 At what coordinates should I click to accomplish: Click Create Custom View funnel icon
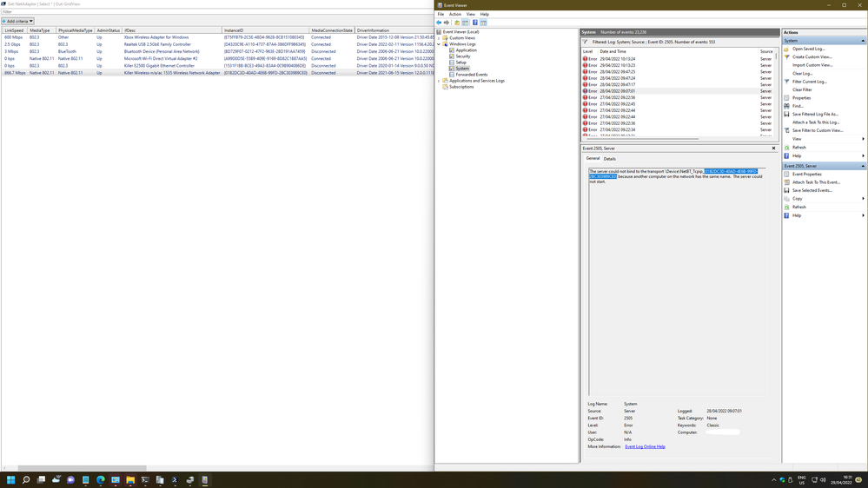[786, 57]
